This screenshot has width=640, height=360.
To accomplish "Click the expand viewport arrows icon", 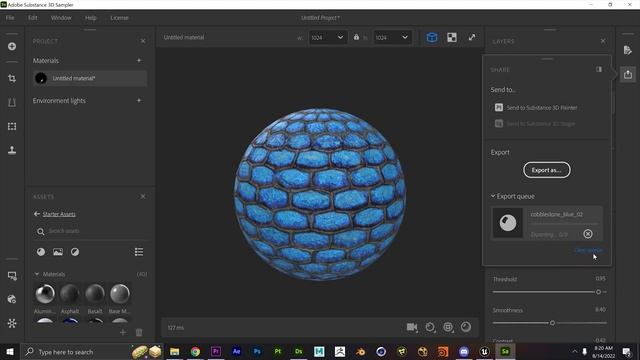I will (472, 37).
